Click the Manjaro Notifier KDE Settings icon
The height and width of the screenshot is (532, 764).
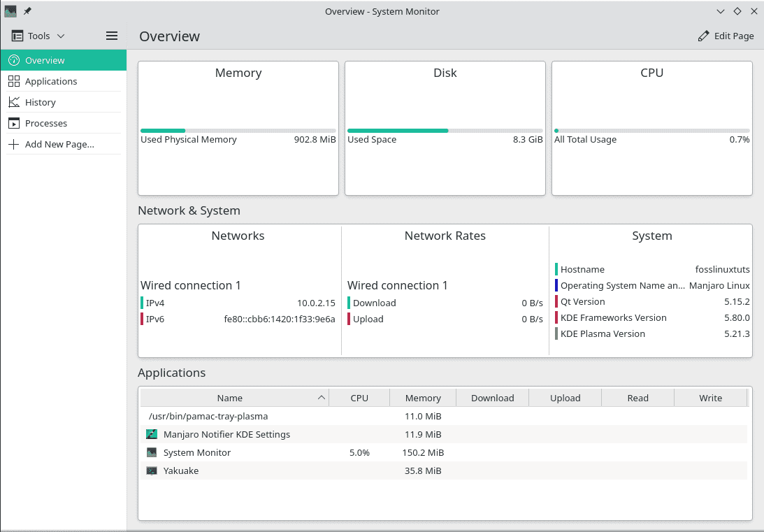pos(152,434)
